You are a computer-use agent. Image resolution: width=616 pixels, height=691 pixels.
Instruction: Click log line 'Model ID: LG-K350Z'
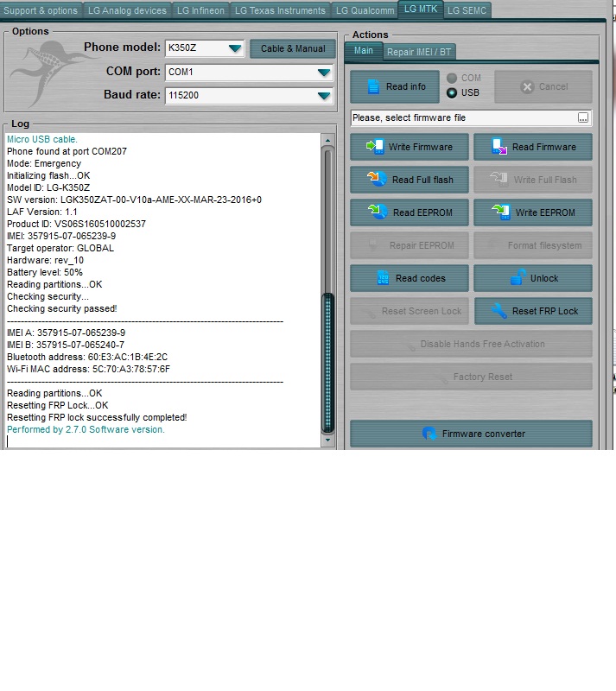click(48, 187)
